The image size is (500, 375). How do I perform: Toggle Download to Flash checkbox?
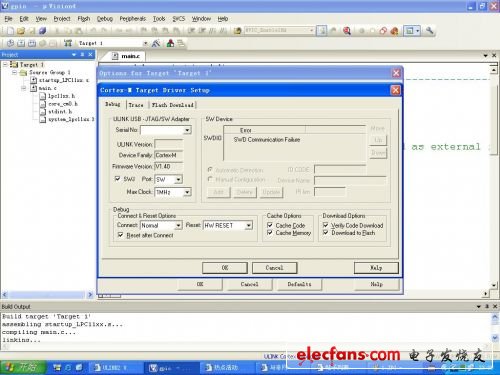(325, 233)
